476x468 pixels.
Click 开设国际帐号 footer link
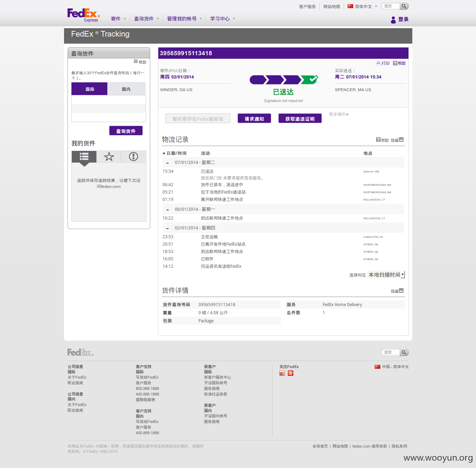click(216, 383)
